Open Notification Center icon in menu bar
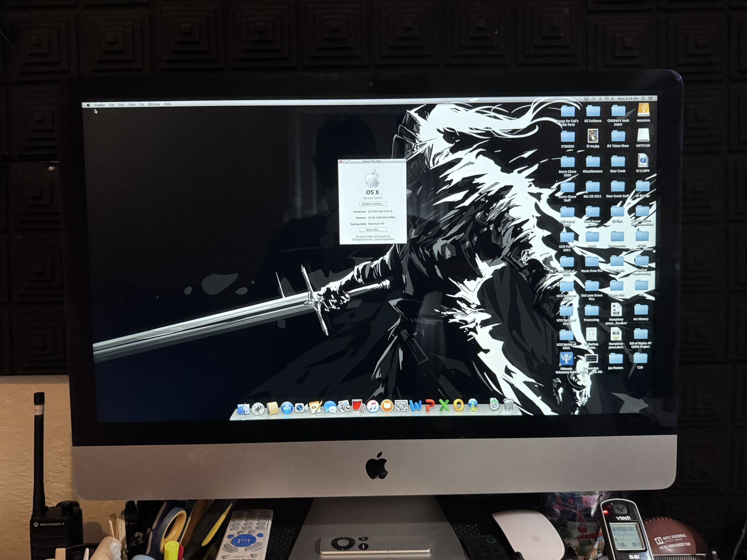 pyautogui.click(x=651, y=98)
